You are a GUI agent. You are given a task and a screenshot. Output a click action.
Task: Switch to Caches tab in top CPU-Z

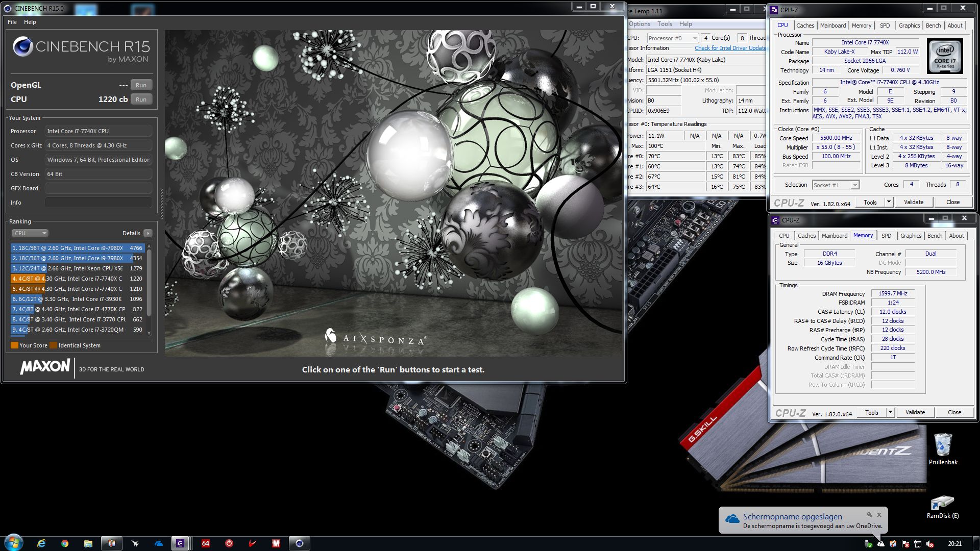[805, 26]
